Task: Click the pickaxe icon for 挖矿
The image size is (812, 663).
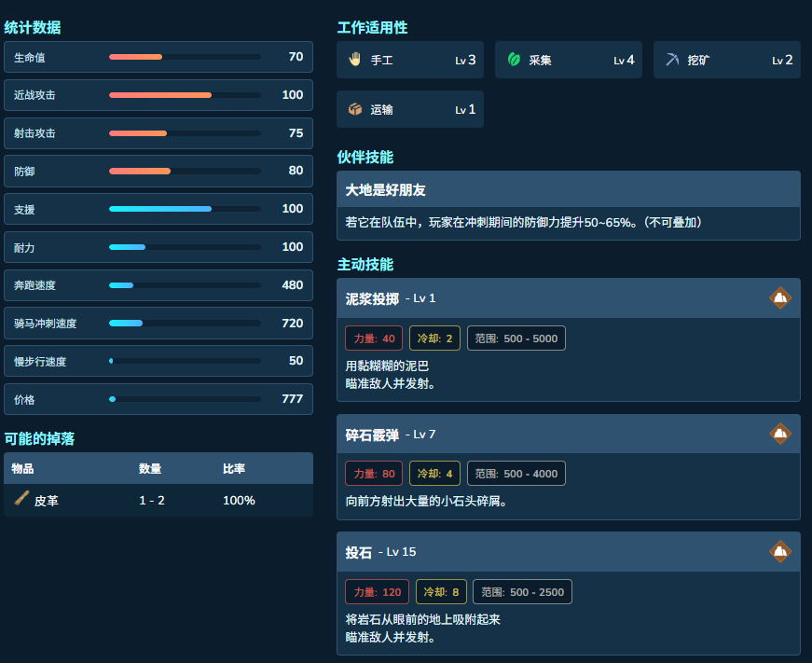Action: (672, 60)
